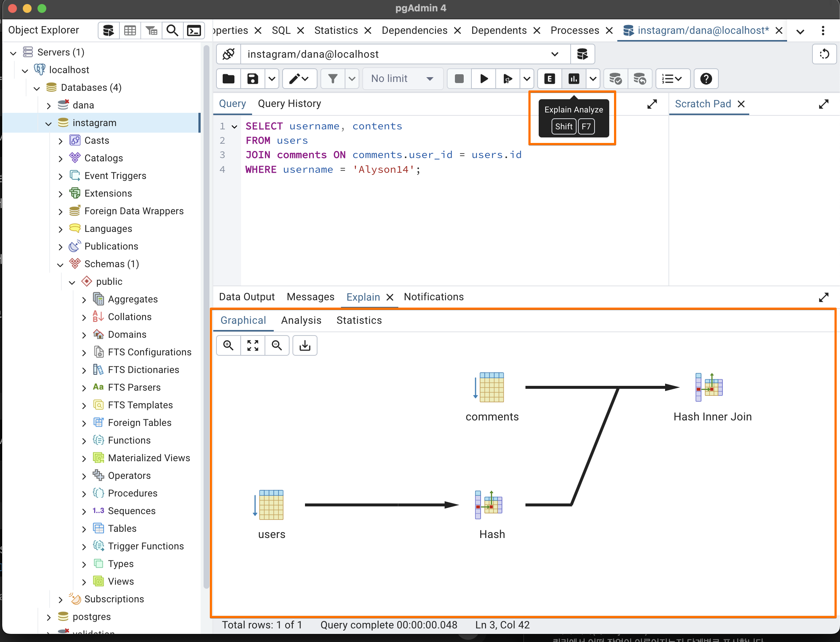Expand the Tables tree node
The height and width of the screenshot is (642, 840).
(x=84, y=529)
